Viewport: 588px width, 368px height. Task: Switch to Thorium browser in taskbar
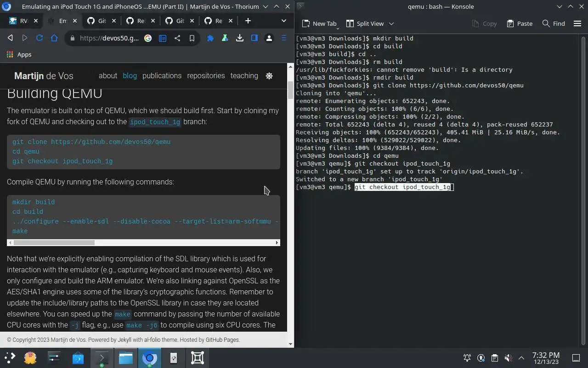[x=150, y=357]
